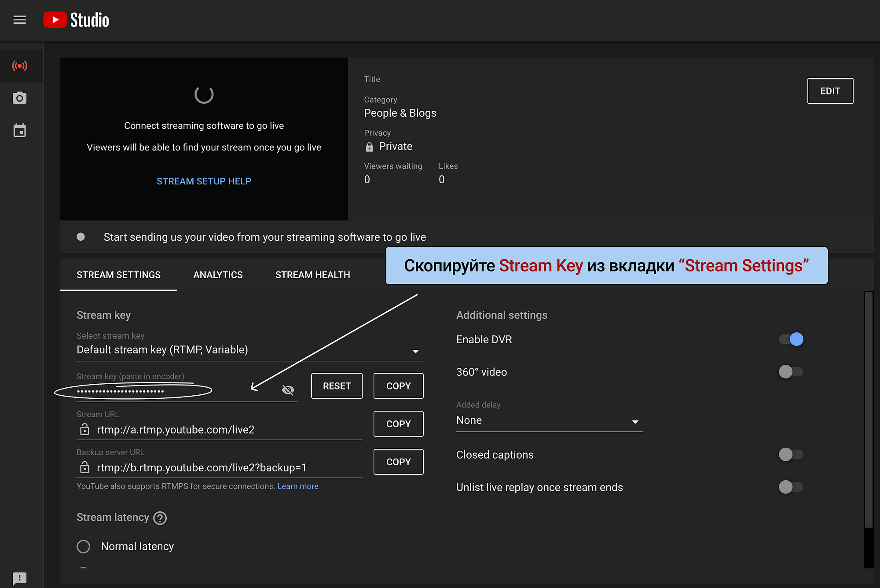Screen dimensions: 880x588
Task: Click the 'Additional settings' heading
Action: [x=502, y=315]
